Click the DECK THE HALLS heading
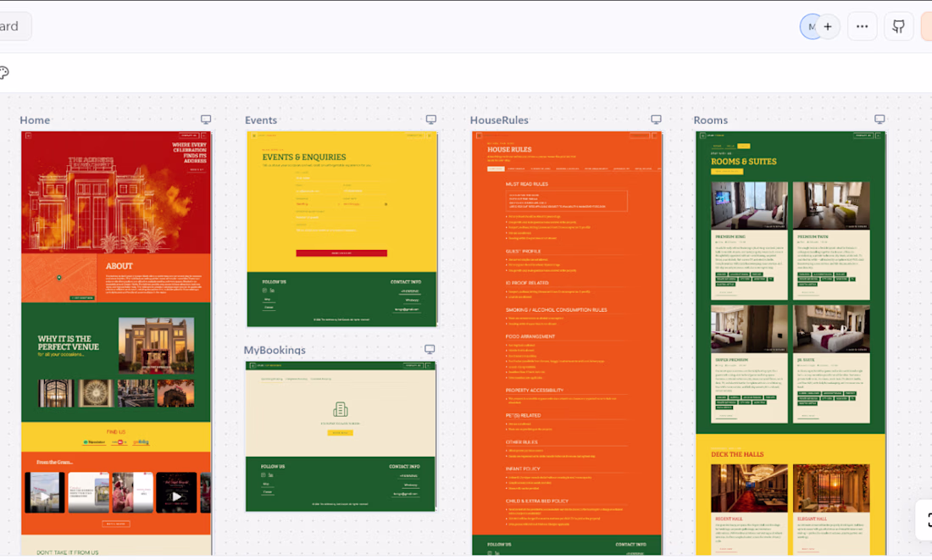The width and height of the screenshot is (932, 560). pos(737,454)
